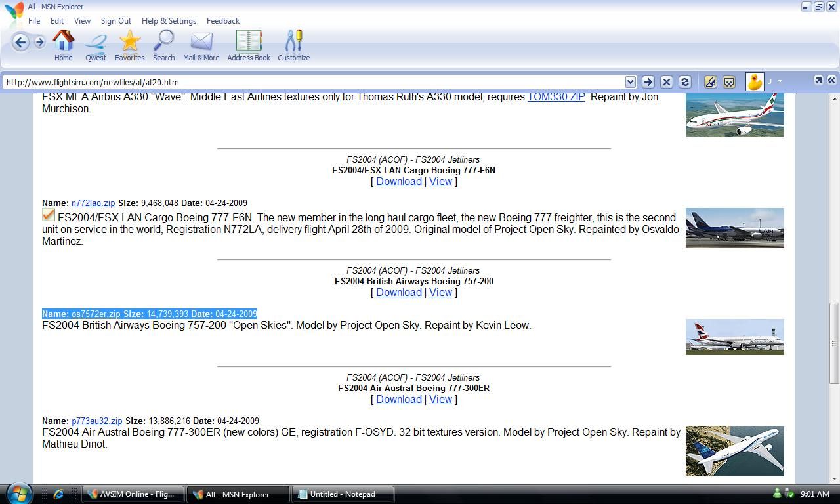Open the Search magnifier button
The width and height of the screenshot is (840, 504).
(163, 46)
